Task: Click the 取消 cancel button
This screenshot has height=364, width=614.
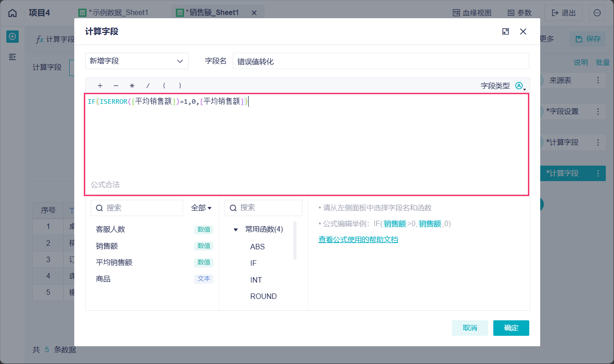Action: (470, 328)
